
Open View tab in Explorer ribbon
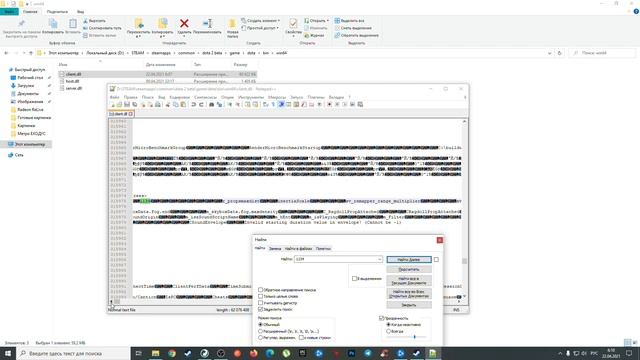click(80, 11)
